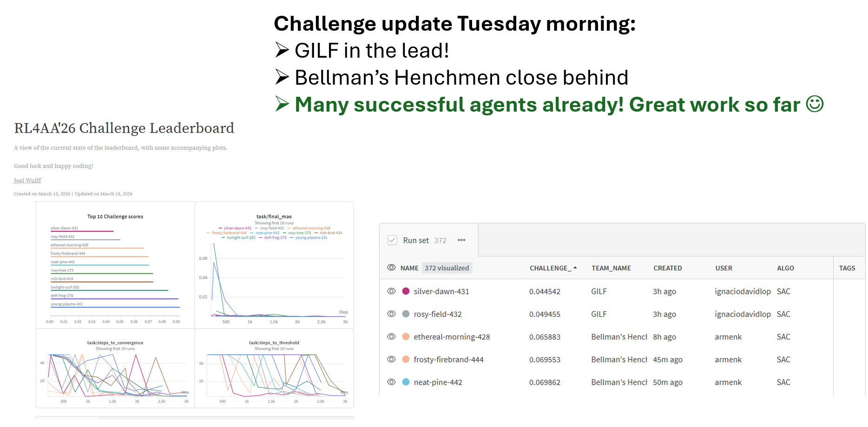Hide the rosy-field-432 run
868x427 pixels.
tap(391, 314)
